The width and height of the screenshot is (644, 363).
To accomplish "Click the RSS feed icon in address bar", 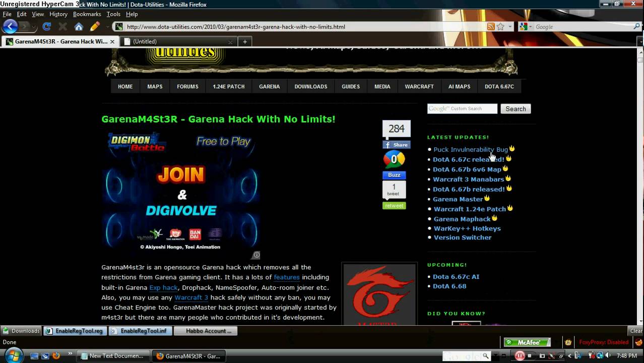I will [x=490, y=27].
